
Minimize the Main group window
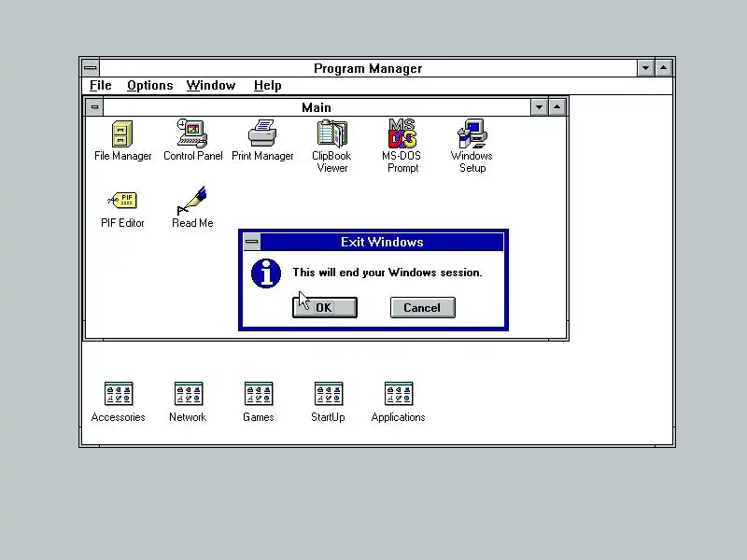click(540, 107)
